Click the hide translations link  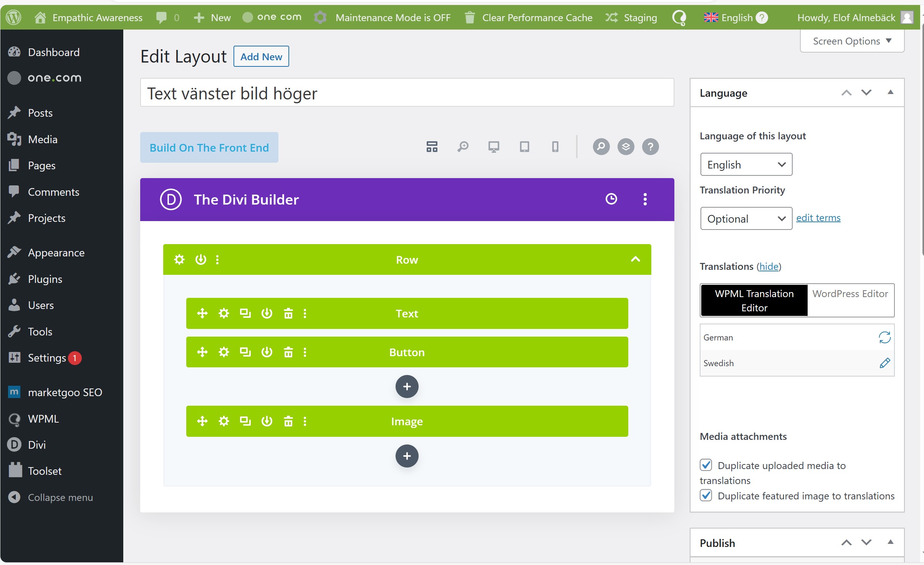(x=768, y=266)
